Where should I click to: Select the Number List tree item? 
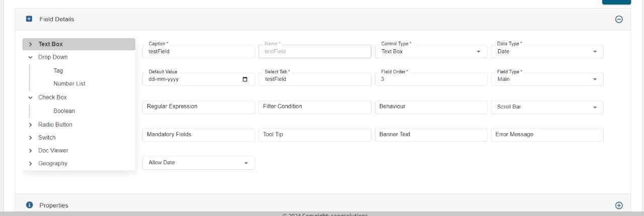(69, 84)
